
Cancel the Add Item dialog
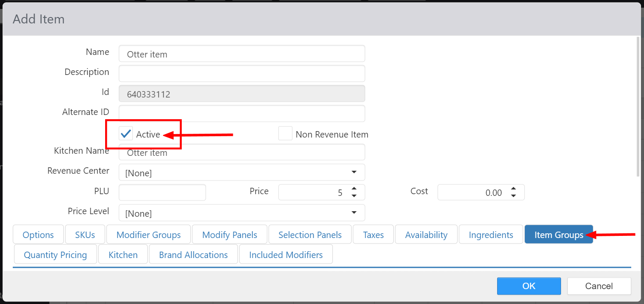(x=599, y=286)
